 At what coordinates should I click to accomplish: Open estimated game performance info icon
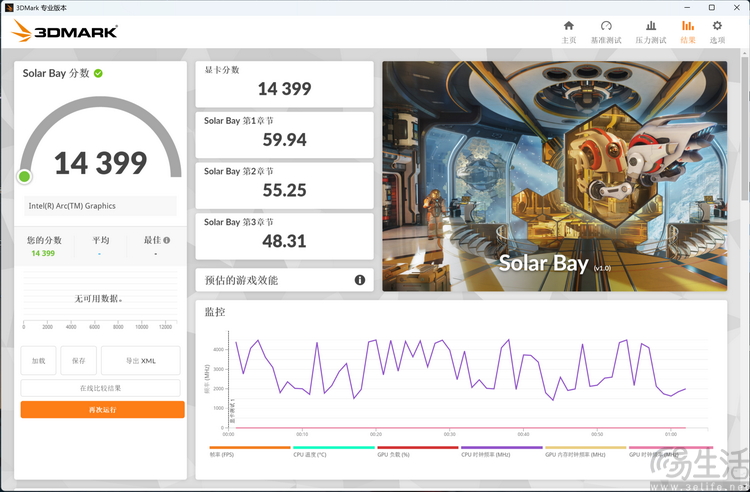(360, 280)
